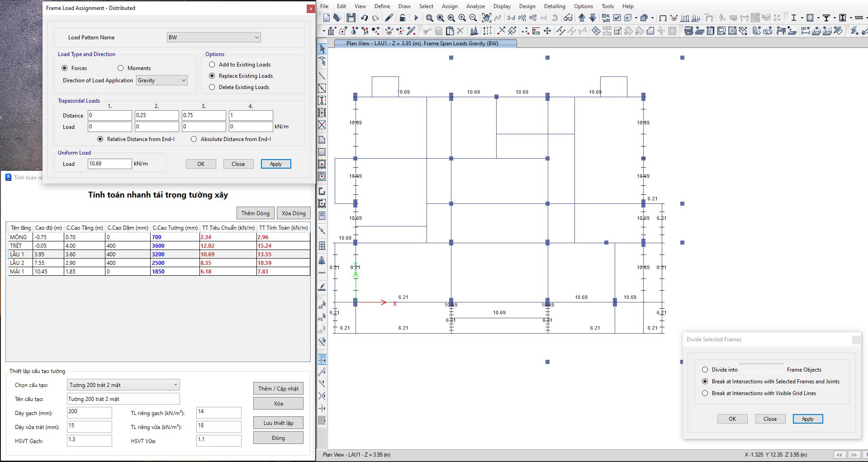Viewport: 868px width, 462px height.
Task: Switch to Plan view toolbar icon
Action: pyautogui.click(x=522, y=18)
